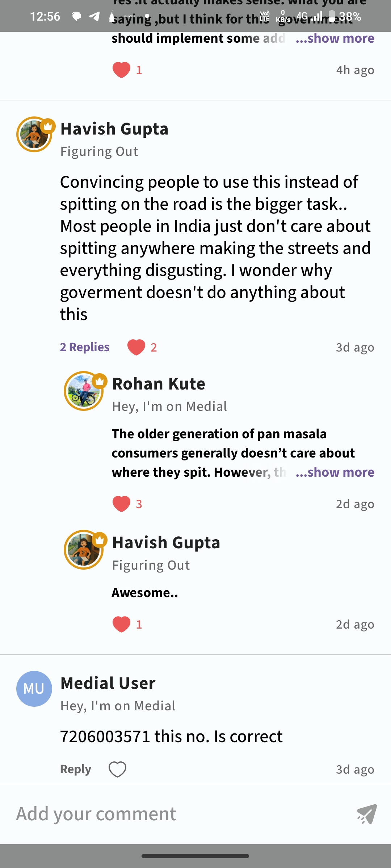Image resolution: width=391 pixels, height=868 pixels.
Task: Reply to Medial User's comment
Action: coord(75,769)
